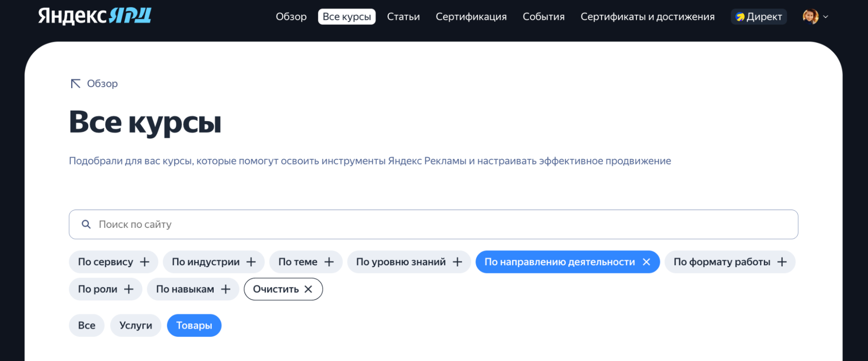This screenshot has height=361, width=868.
Task: Select the Услуги option chip
Action: [136, 325]
